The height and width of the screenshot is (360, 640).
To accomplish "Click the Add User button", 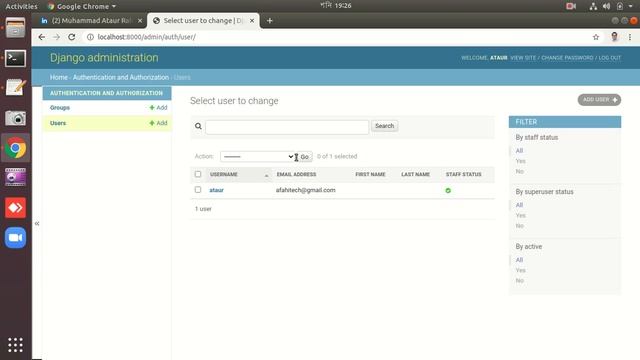I will pos(599,100).
